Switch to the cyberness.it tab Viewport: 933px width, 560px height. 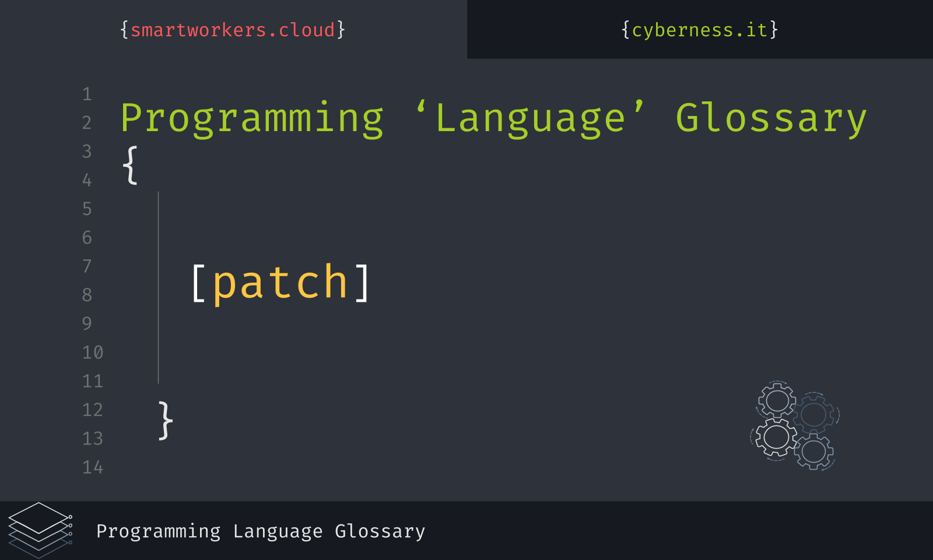[x=700, y=30]
